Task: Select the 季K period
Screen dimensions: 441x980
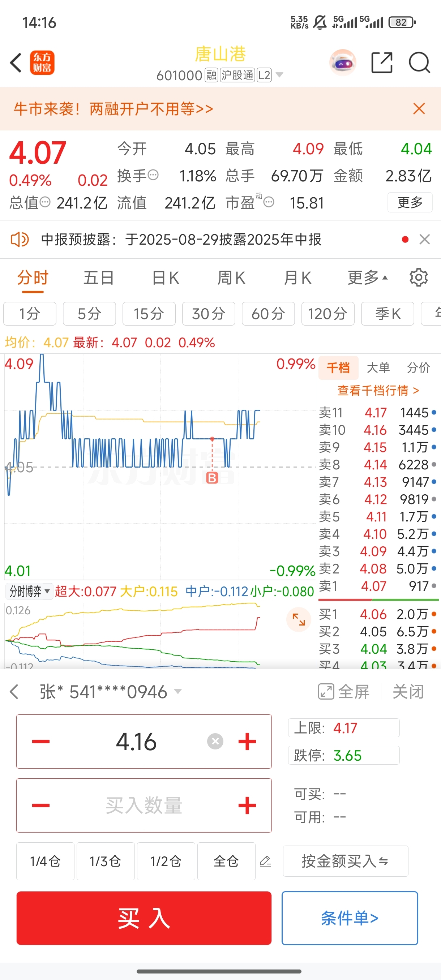Action: 388,314
